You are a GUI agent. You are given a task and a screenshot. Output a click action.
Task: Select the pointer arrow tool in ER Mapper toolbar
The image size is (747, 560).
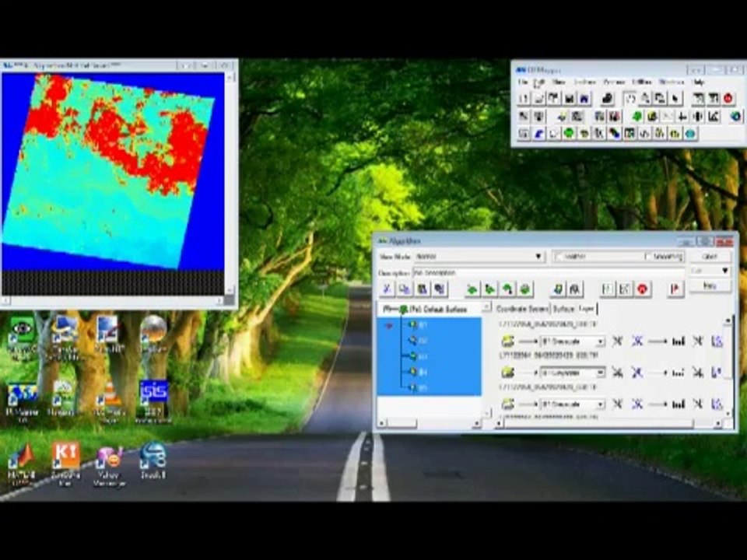tap(675, 99)
